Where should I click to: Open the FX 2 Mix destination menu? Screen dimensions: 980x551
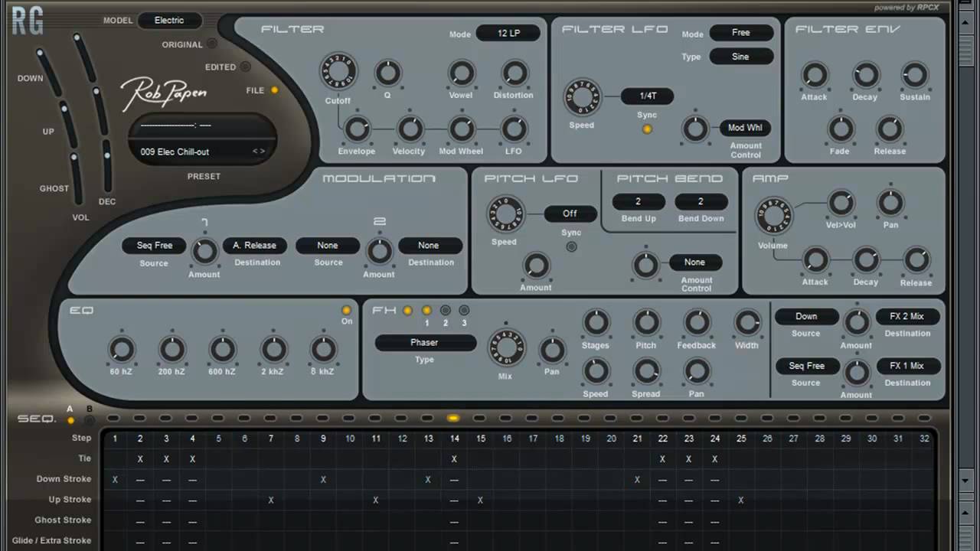tap(907, 317)
